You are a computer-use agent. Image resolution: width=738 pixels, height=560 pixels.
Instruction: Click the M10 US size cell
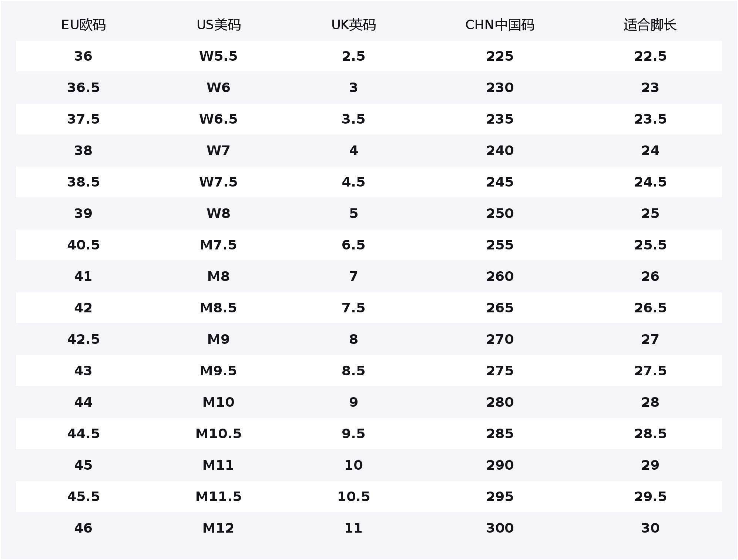coord(218,402)
